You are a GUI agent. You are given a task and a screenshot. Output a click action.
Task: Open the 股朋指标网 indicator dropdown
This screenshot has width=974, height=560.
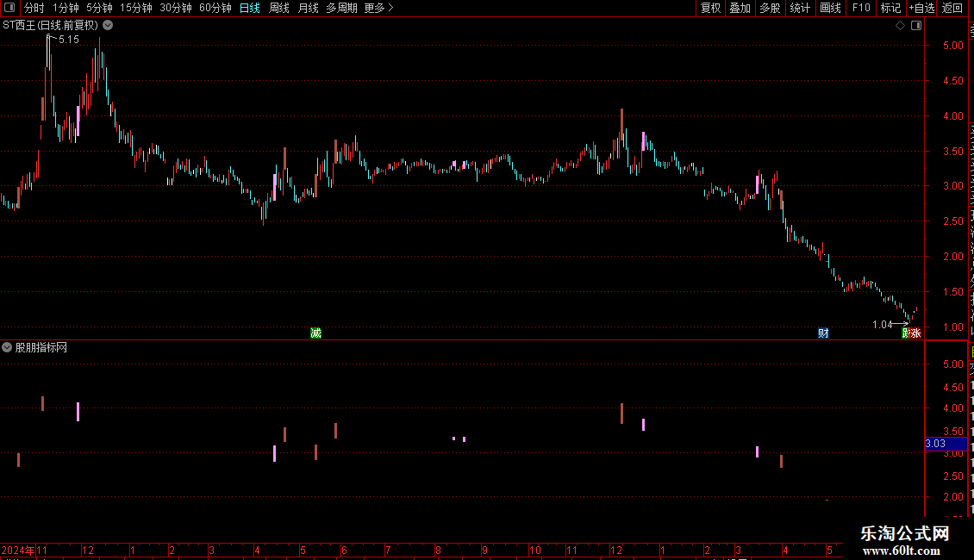click(x=7, y=348)
